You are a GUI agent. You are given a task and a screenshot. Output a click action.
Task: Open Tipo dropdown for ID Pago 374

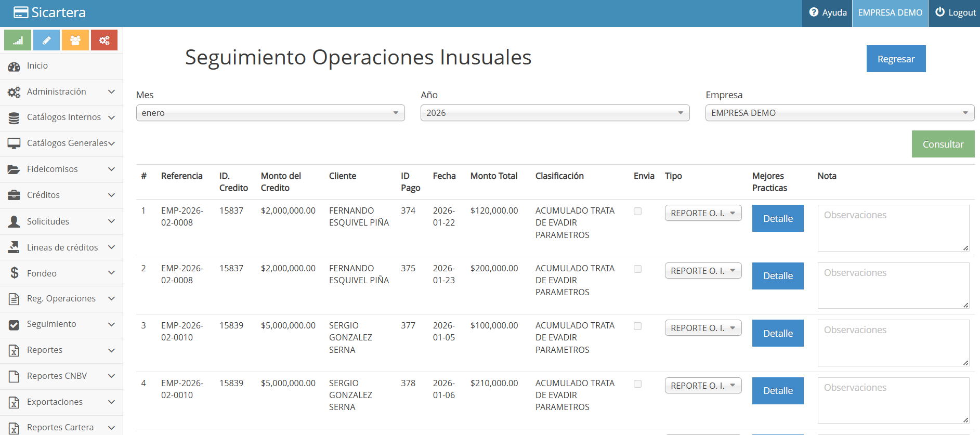pyautogui.click(x=703, y=213)
